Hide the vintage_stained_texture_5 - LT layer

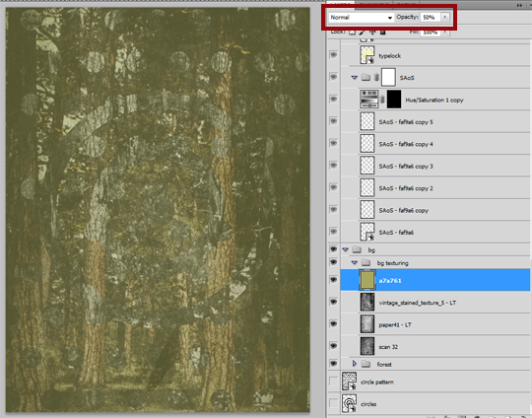(334, 302)
